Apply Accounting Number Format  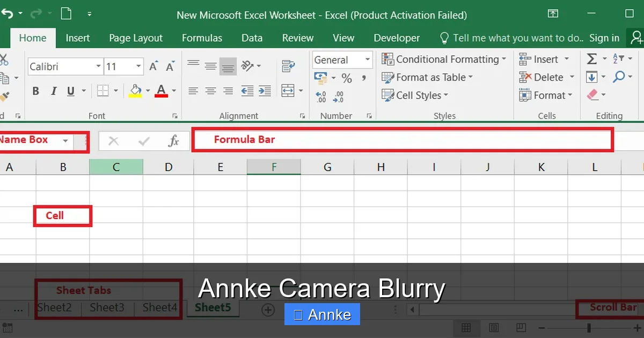(321, 78)
